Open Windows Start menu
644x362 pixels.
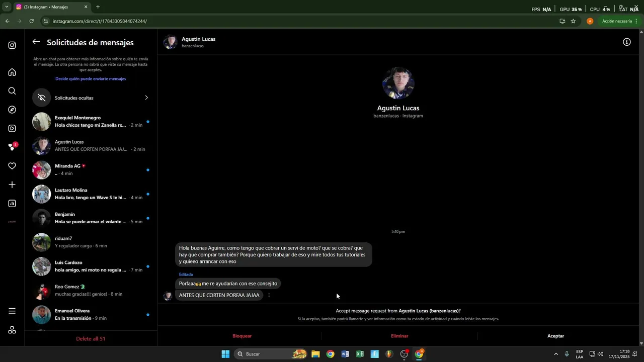pos(225,354)
